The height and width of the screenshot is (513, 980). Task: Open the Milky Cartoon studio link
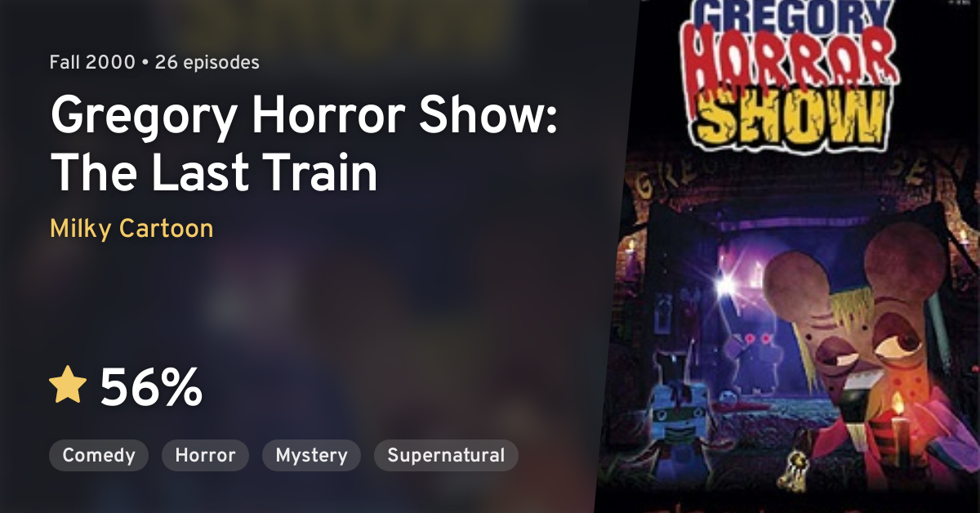point(131,228)
